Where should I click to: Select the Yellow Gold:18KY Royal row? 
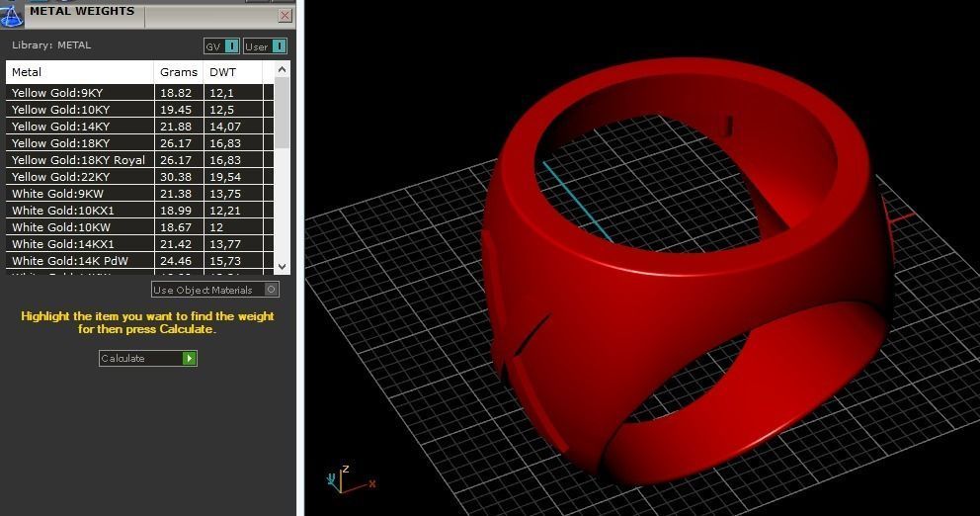(140, 160)
